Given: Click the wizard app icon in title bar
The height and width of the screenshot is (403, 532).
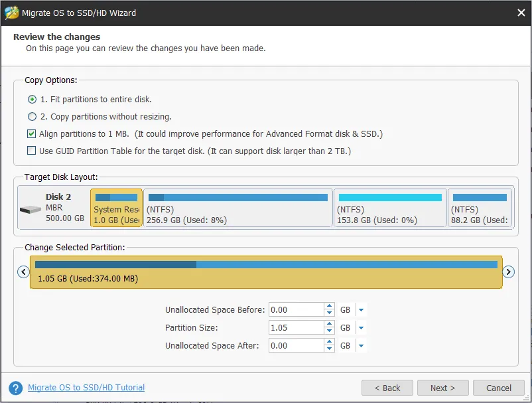Looking at the screenshot, I should [x=11, y=12].
